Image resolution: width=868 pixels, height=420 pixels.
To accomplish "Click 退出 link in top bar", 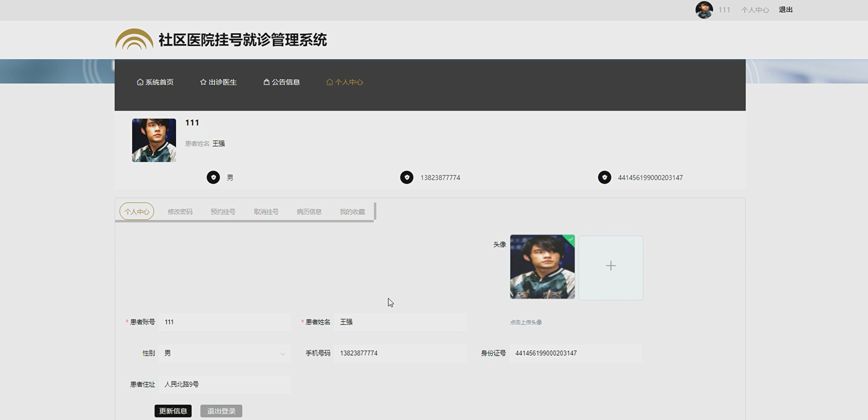I will [x=786, y=10].
